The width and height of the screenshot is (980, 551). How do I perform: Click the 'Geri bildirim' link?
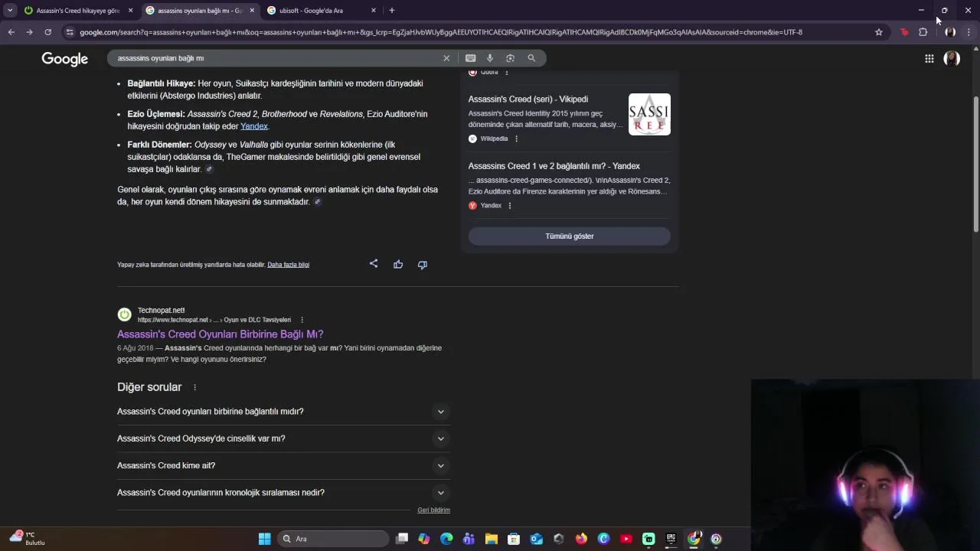(433, 510)
